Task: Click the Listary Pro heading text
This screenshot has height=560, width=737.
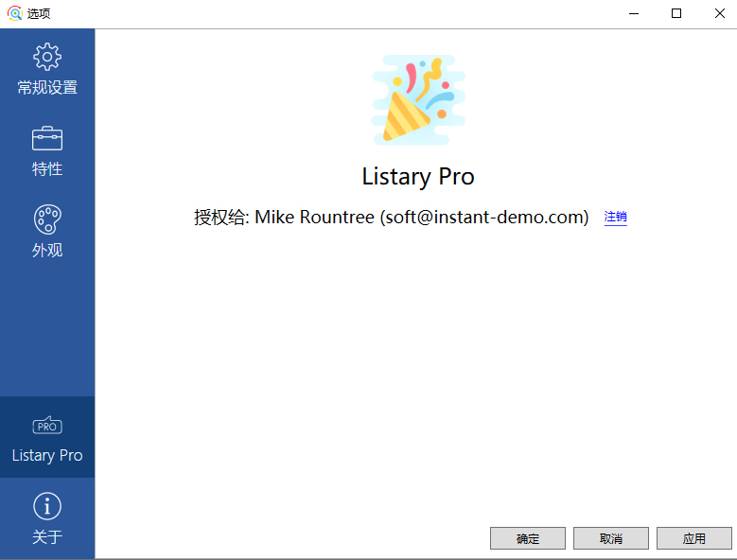Action: click(x=418, y=177)
